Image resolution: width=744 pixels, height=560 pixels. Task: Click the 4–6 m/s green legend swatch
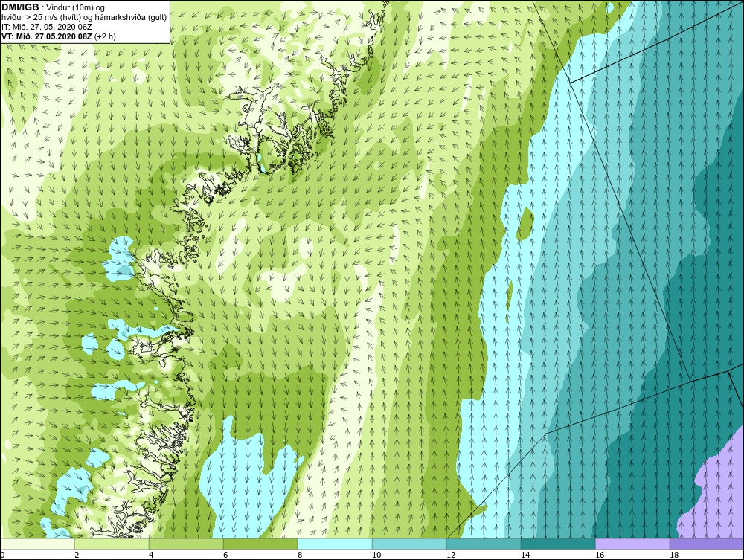186,544
